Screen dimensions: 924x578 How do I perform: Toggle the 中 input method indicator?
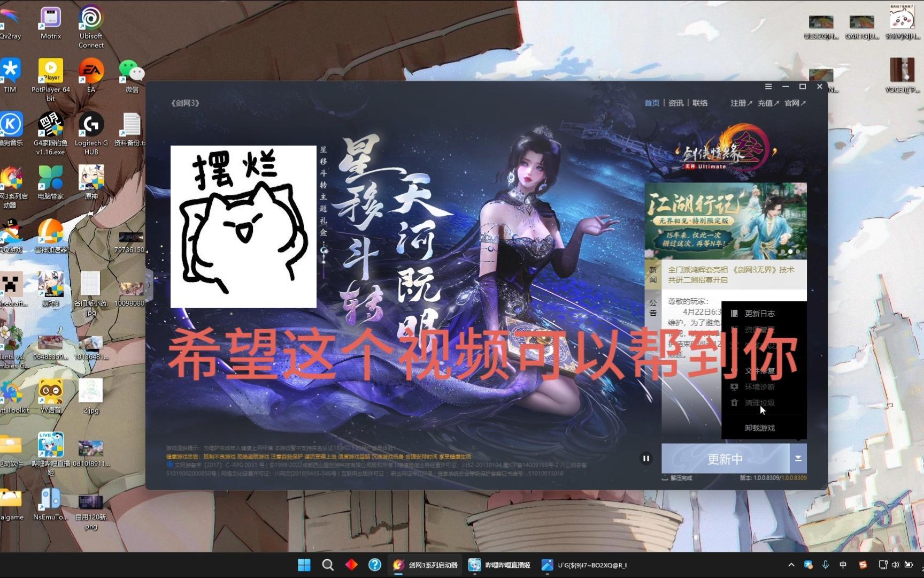(843, 565)
